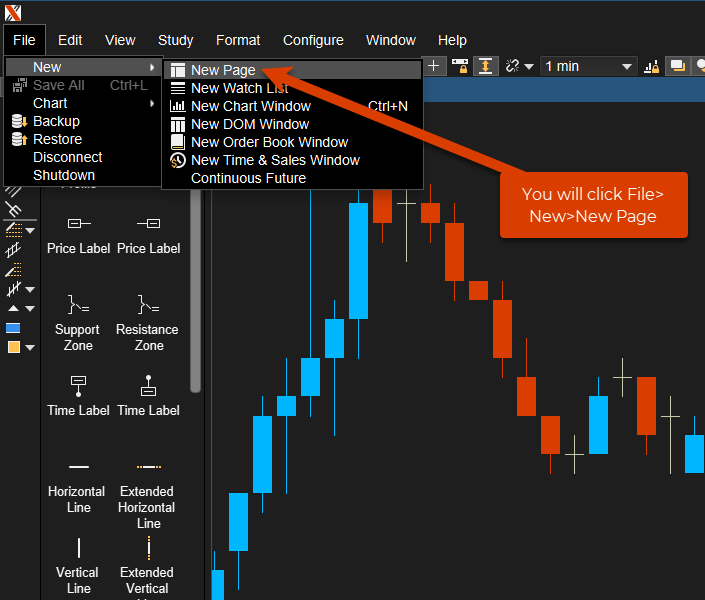
Task: Choose Backup from the File menu
Action: (83, 121)
